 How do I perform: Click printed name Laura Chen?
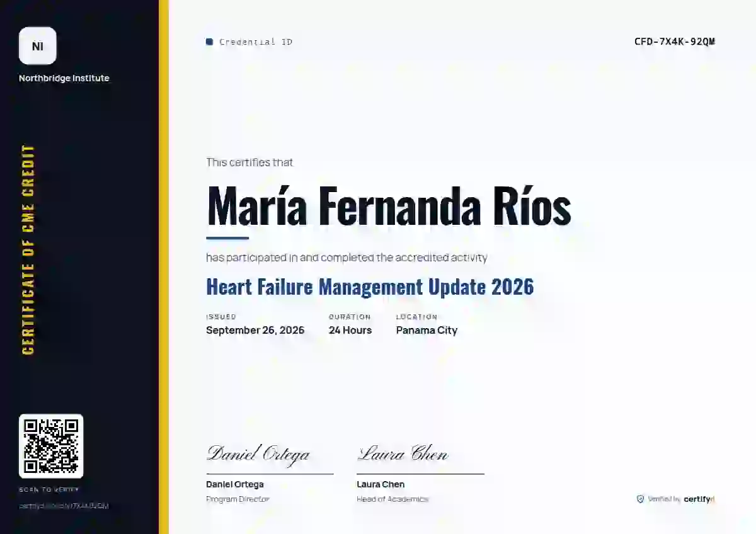[x=381, y=484]
